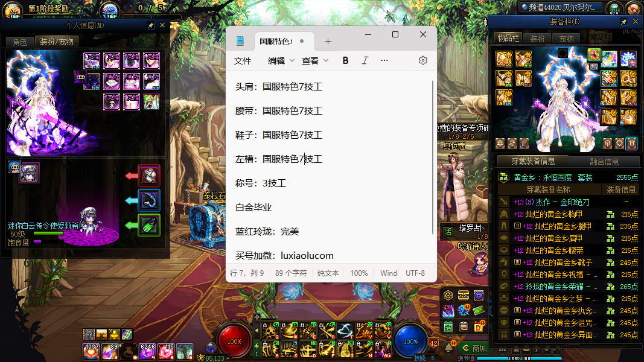Viewport: 644px width, 362px height.
Task: Open Notepad settings gear
Action: pyautogui.click(x=423, y=60)
